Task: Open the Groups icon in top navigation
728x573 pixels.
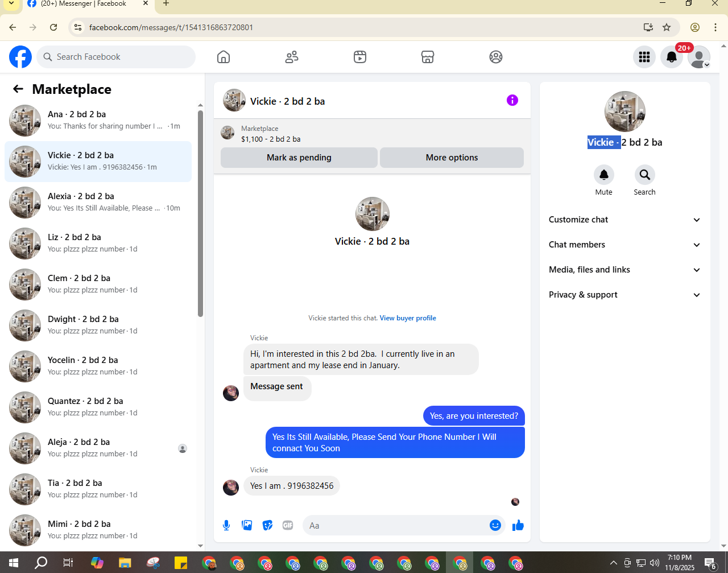Action: (496, 57)
